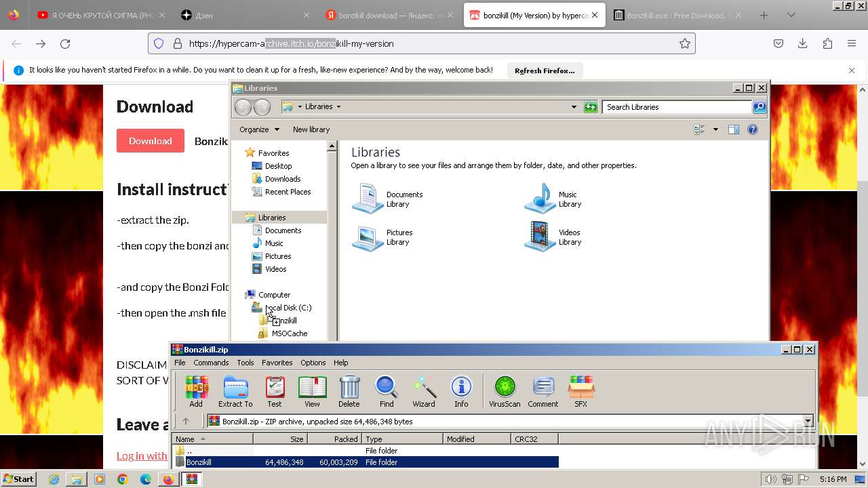Click the Extract To icon in WinRAR
Image resolution: width=868 pixels, height=488 pixels.
pyautogui.click(x=235, y=392)
